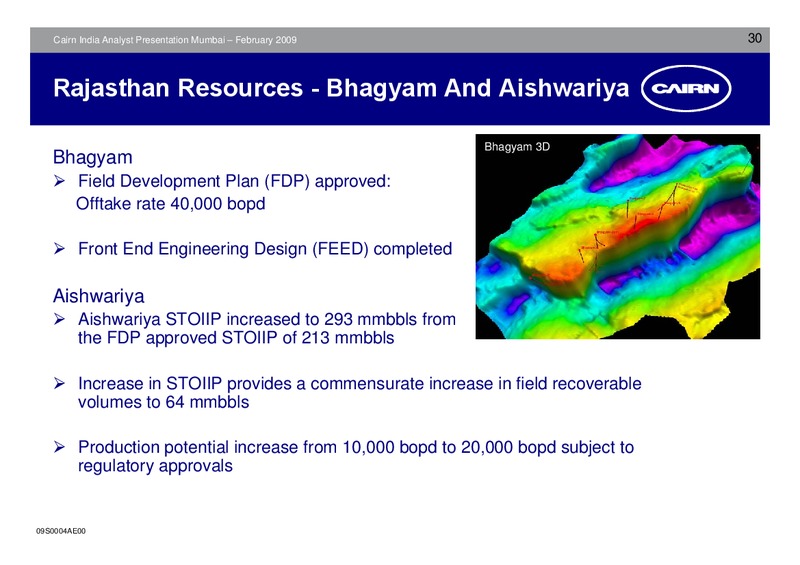
Task: Click 'Aishwariya STOIIP increased to 293 mmbbls from' line
Action: 267,319
